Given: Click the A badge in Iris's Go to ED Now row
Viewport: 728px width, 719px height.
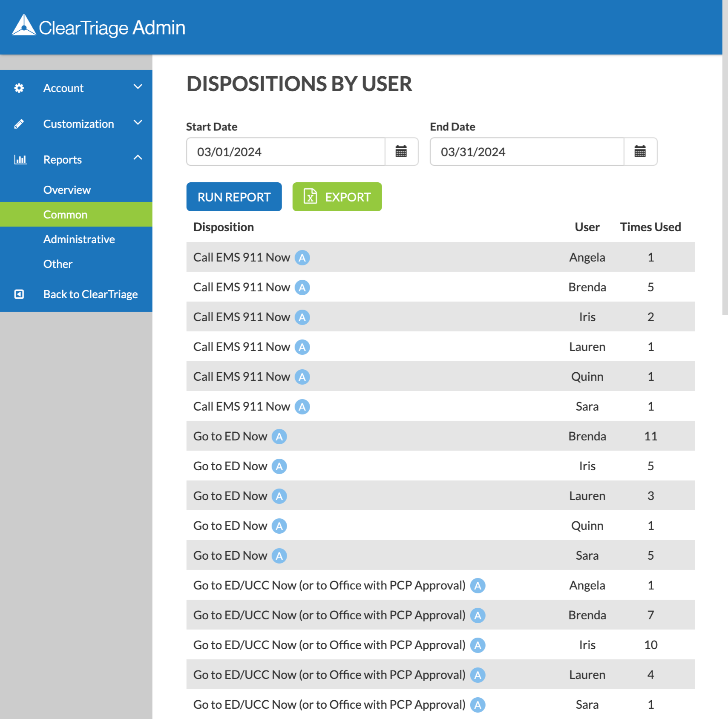Looking at the screenshot, I should point(279,466).
